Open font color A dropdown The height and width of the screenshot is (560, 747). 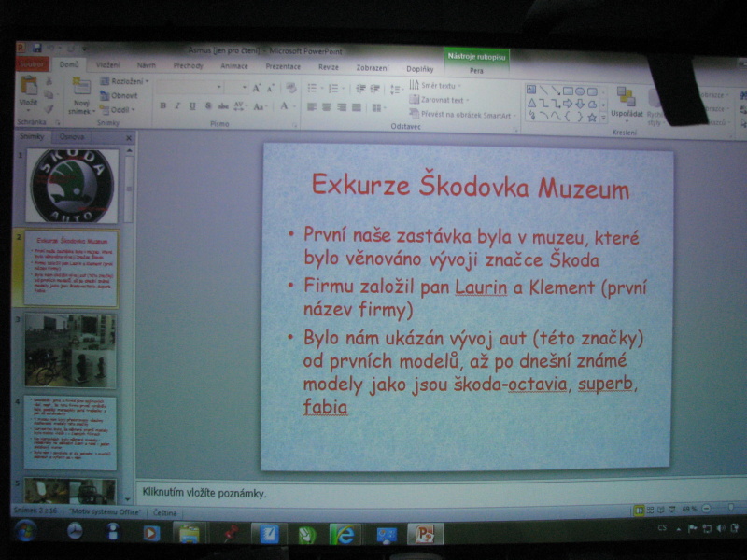(287, 106)
